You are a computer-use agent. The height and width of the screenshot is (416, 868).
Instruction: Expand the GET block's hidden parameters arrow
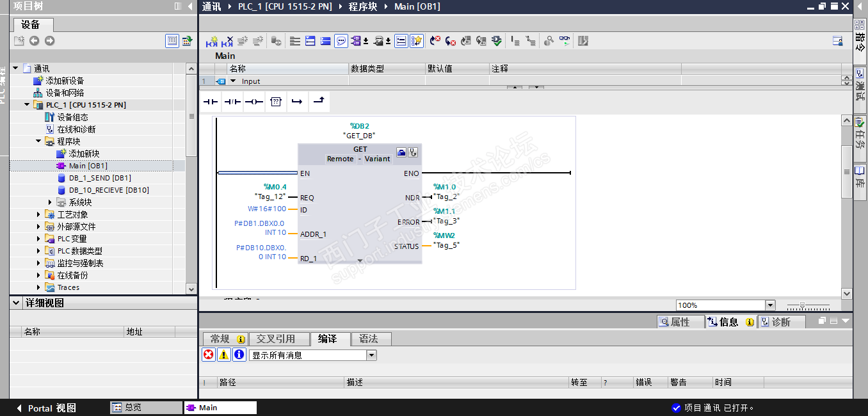point(360,260)
